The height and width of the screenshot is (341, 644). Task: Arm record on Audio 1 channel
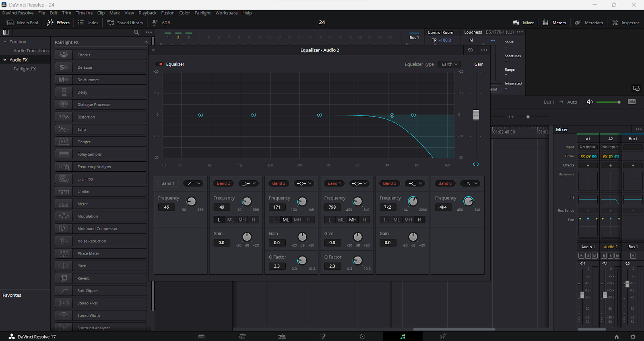point(581,256)
